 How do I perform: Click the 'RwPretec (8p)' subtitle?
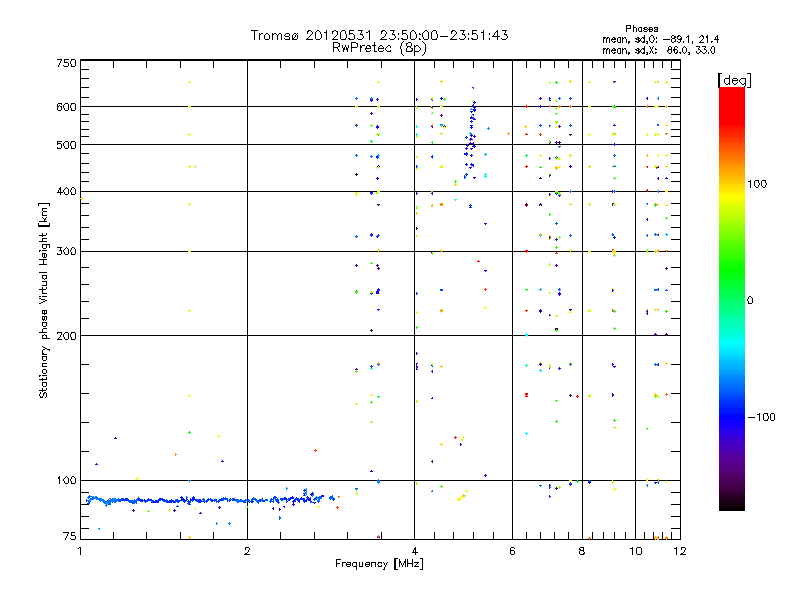pos(379,48)
